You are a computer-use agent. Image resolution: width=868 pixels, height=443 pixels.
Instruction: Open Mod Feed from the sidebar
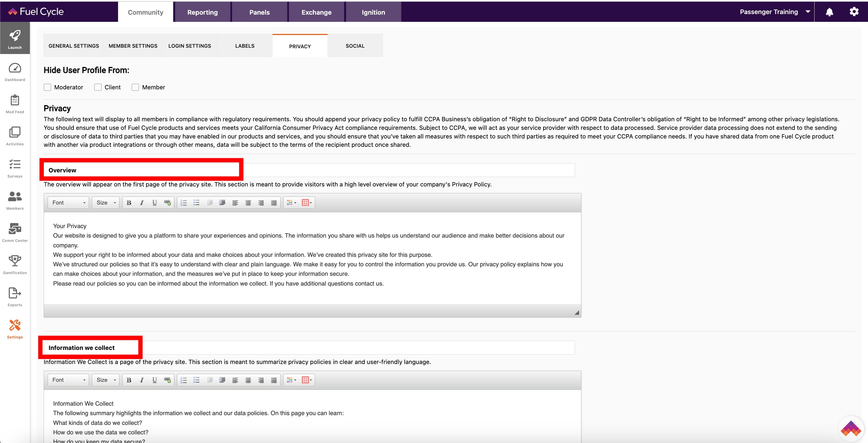point(15,104)
